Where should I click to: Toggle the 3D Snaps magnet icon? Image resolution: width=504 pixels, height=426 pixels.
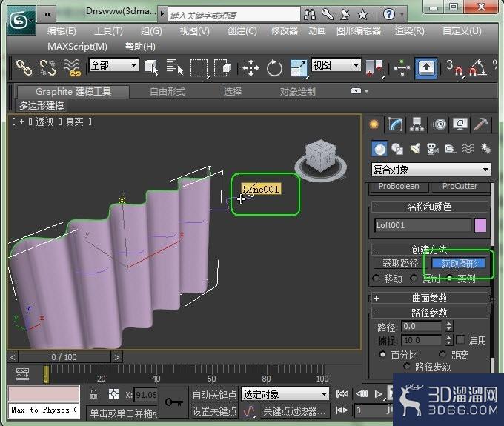454,68
